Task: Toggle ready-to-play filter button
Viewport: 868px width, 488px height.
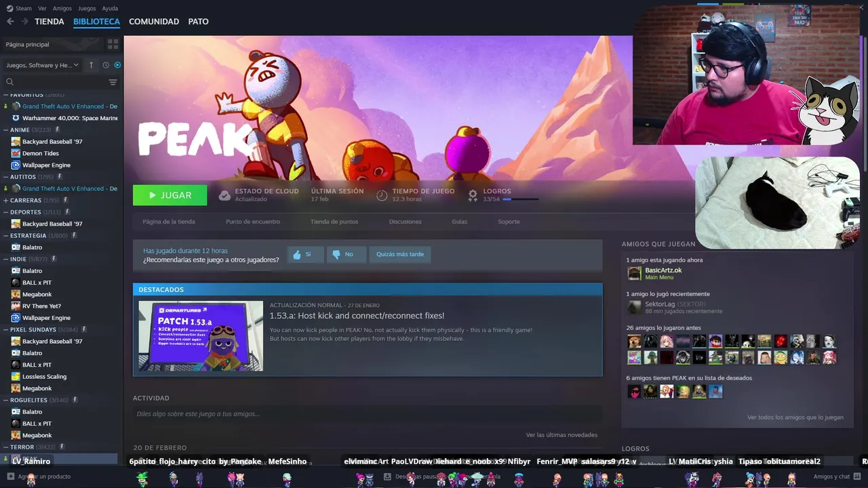Action: (x=117, y=65)
